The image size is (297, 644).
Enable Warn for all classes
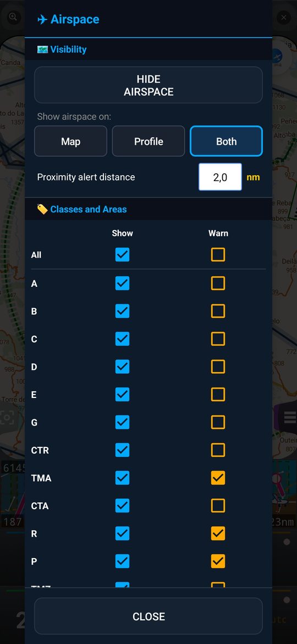[x=218, y=255]
